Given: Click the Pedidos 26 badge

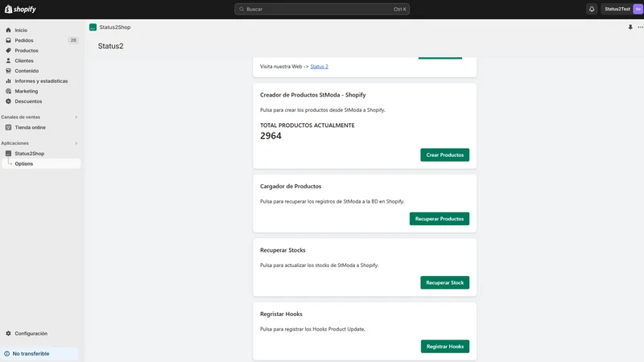Looking at the screenshot, I should tap(73, 40).
